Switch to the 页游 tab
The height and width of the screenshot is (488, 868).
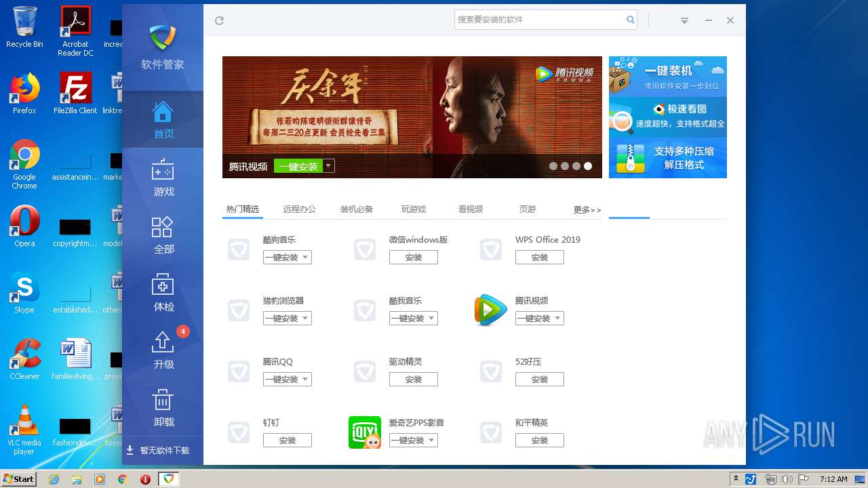tap(528, 209)
